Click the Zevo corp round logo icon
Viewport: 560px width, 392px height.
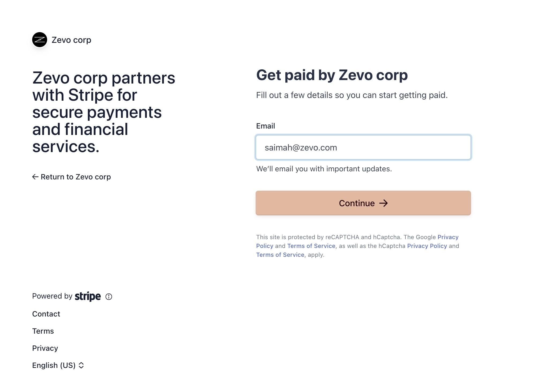(40, 40)
